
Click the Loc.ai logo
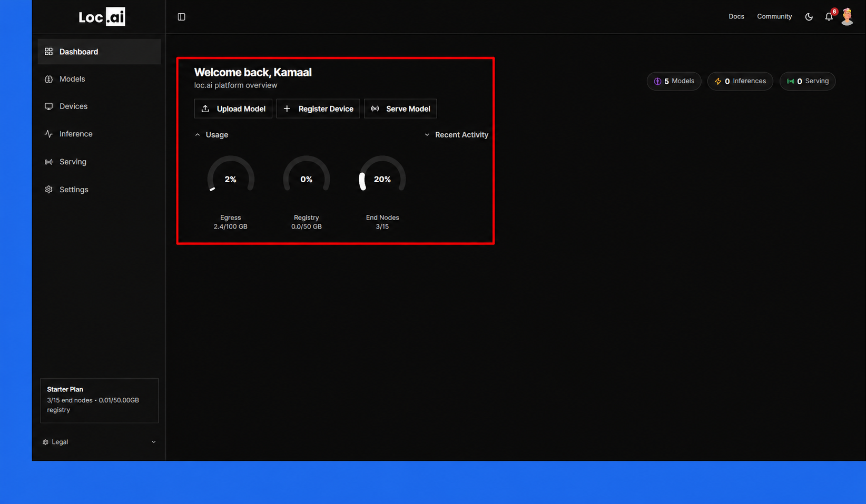(102, 17)
